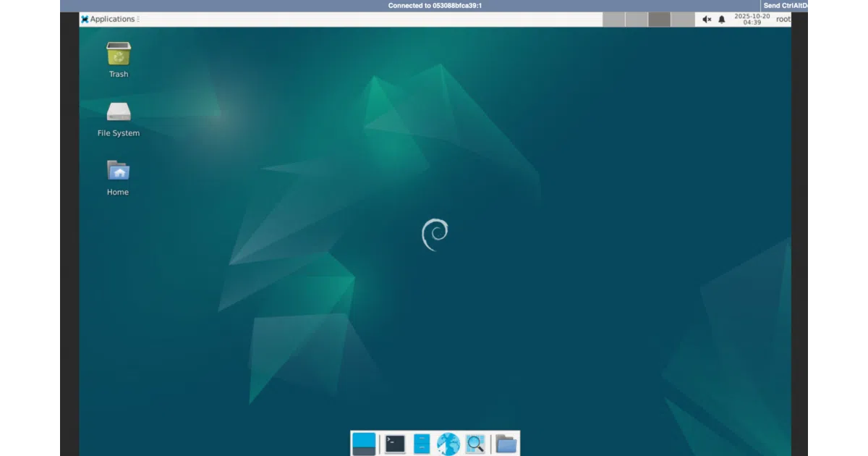Switch to the fourth workspace
Screen dimensions: 868x456
(x=682, y=20)
